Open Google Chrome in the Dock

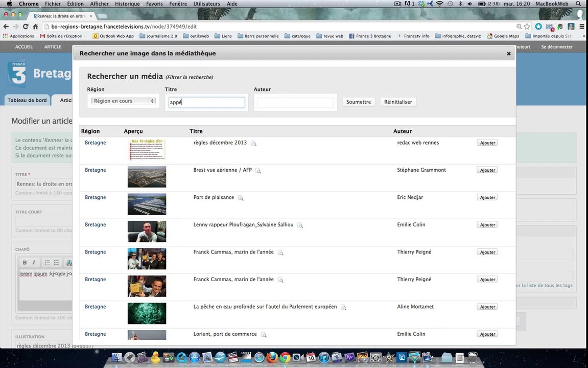pyautogui.click(x=285, y=357)
